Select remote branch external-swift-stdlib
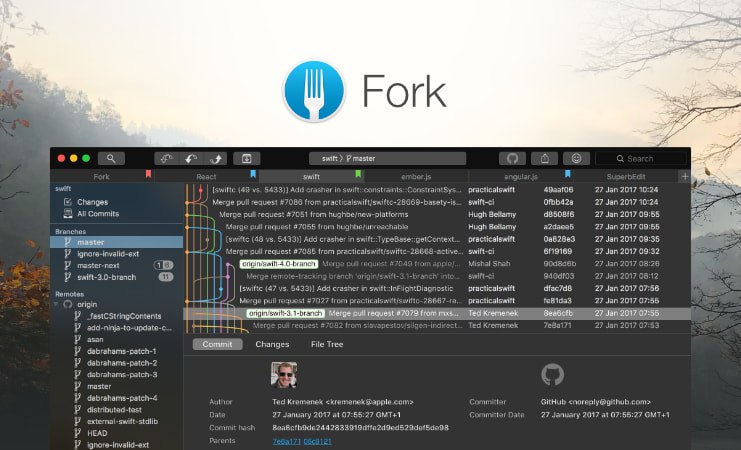 (122, 421)
